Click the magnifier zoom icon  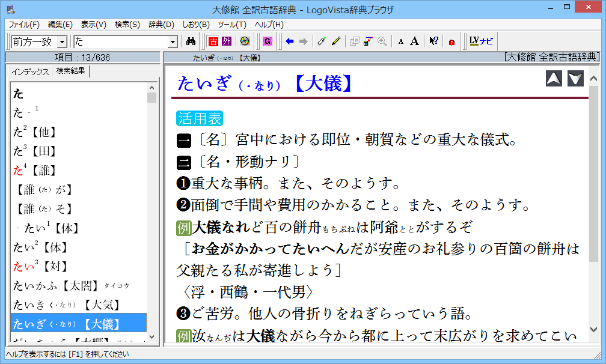point(382,41)
